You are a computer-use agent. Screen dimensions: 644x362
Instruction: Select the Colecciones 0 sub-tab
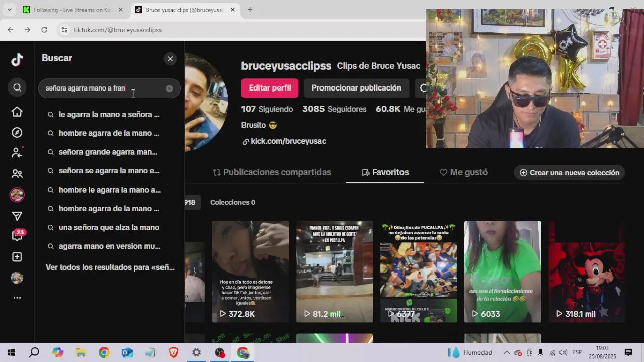[x=232, y=202]
